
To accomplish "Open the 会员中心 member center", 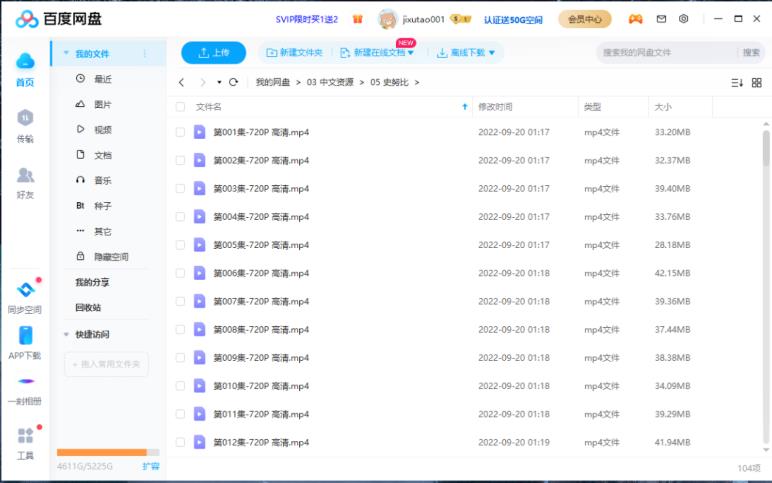I will pos(585,19).
